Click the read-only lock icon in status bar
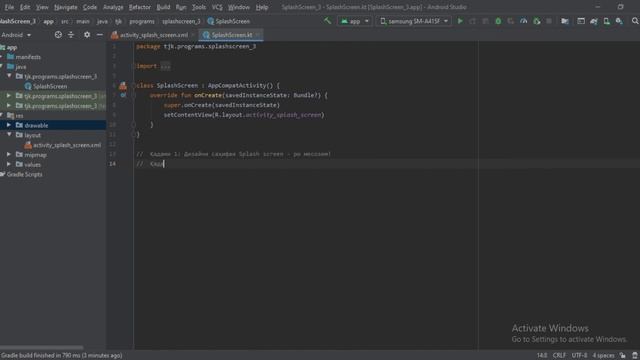Viewport: 640px width, 360px height. (622, 356)
